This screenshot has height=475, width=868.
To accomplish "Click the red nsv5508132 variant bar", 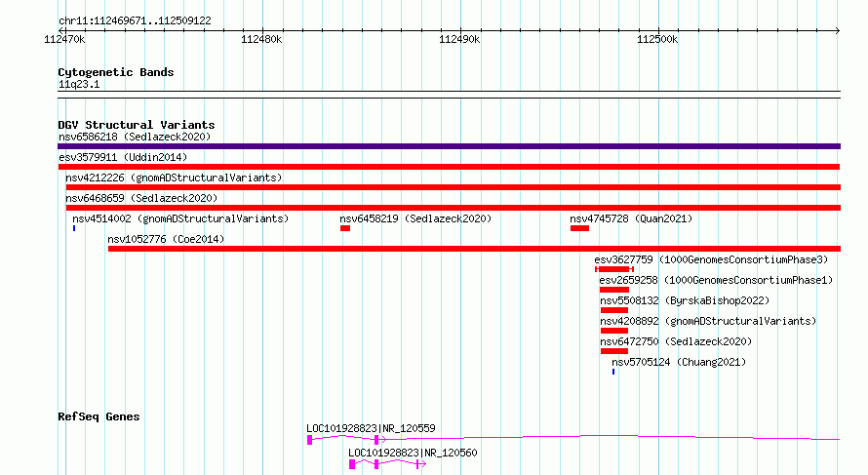I will [613, 310].
